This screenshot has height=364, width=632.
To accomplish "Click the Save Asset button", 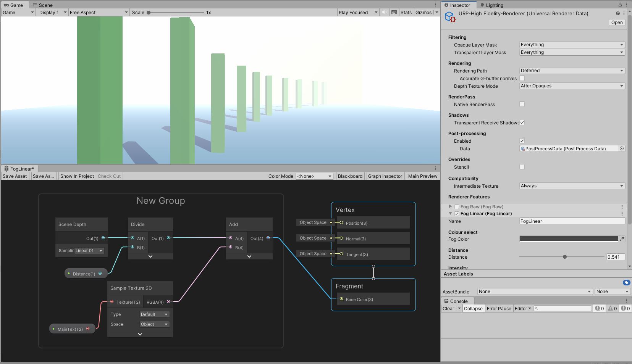I will [15, 176].
